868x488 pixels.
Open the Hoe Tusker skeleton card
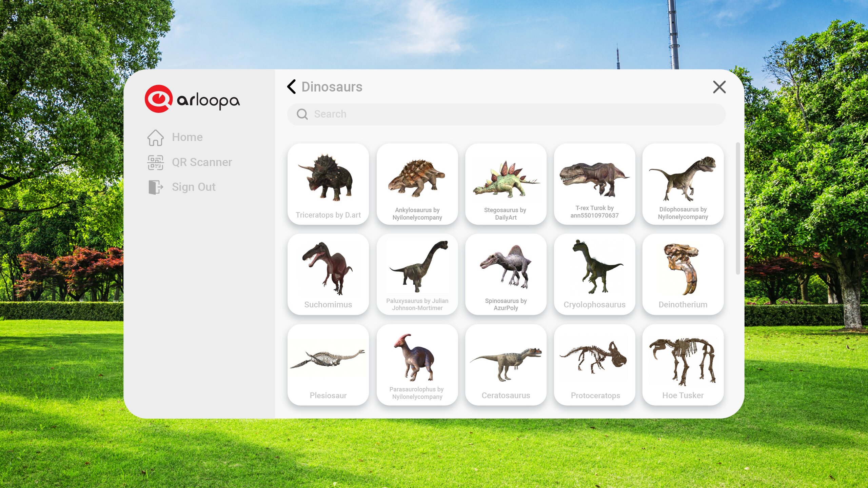click(x=683, y=365)
